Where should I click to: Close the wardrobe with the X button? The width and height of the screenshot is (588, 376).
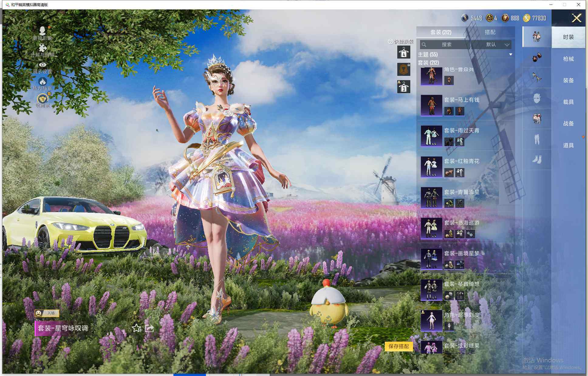pyautogui.click(x=576, y=18)
